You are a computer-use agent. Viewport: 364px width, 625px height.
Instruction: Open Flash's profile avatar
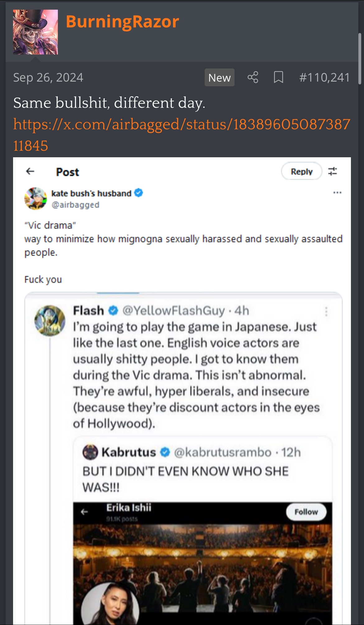tap(50, 320)
